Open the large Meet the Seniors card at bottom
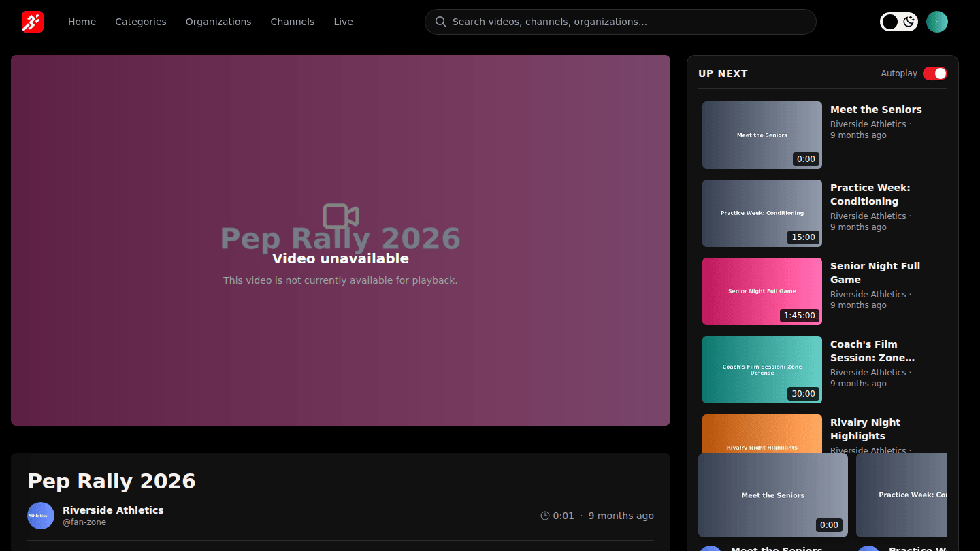Screen dimensions: 980x551 pyautogui.click(x=773, y=495)
